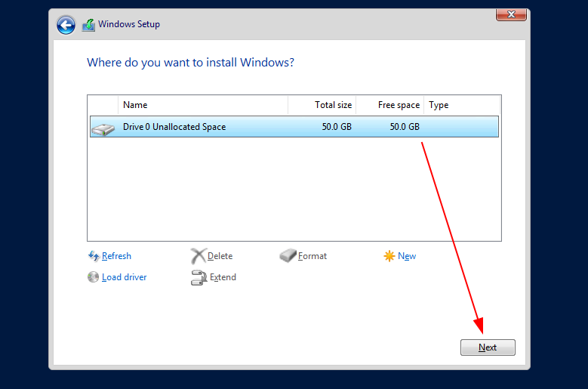The height and width of the screenshot is (389, 588).
Task: Select Drive 0 Unallocated Space row
Action: coord(294,127)
